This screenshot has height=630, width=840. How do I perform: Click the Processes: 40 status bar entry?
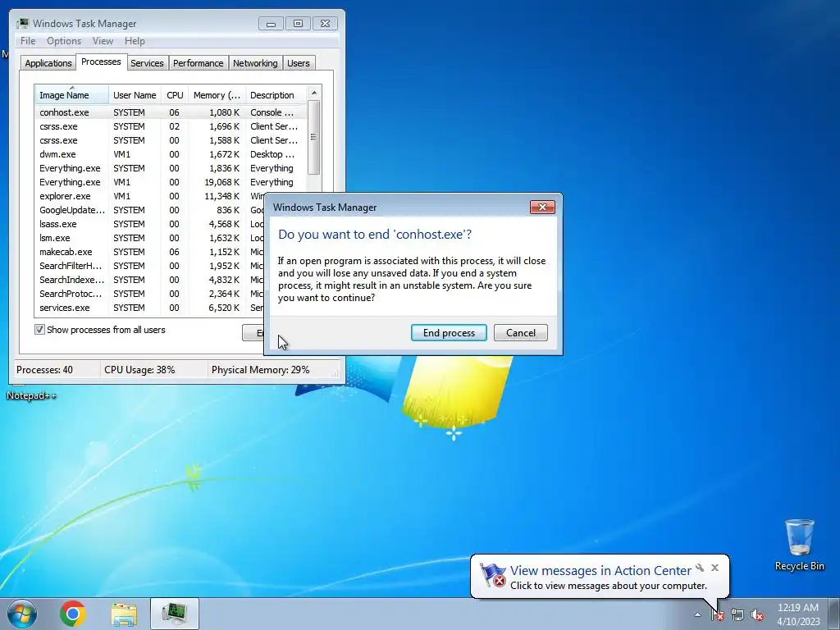click(44, 370)
